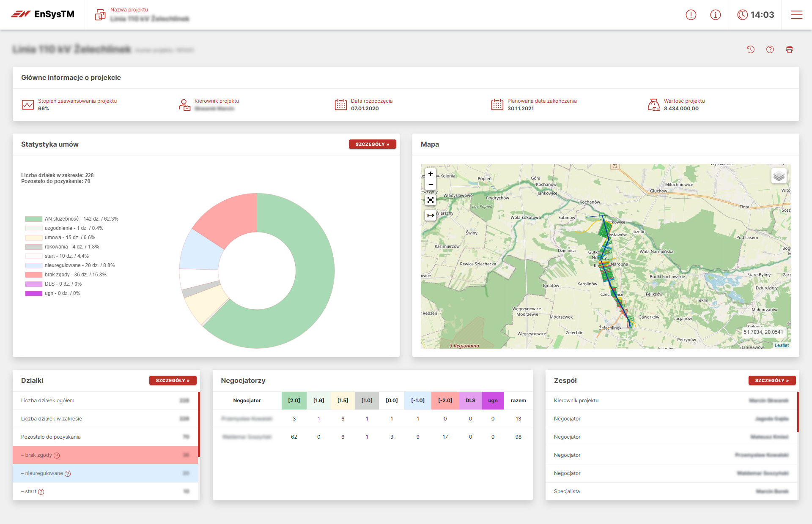Click the Leaflet attribution link
The width and height of the screenshot is (812, 524).
782,345
